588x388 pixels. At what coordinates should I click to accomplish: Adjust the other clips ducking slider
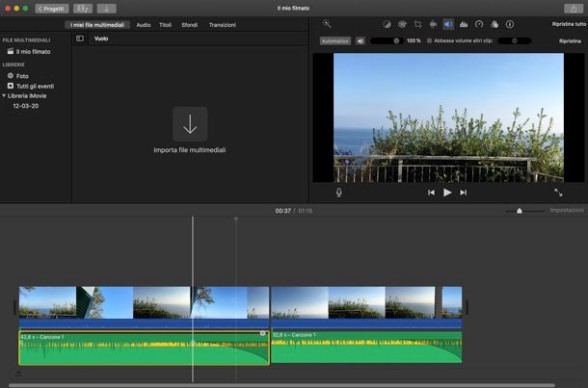pos(515,40)
